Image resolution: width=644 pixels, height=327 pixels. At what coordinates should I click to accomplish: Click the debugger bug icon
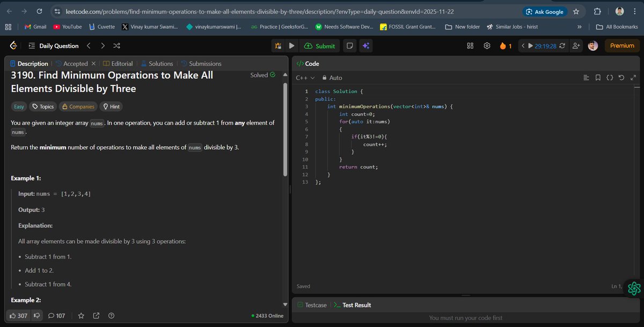278,46
